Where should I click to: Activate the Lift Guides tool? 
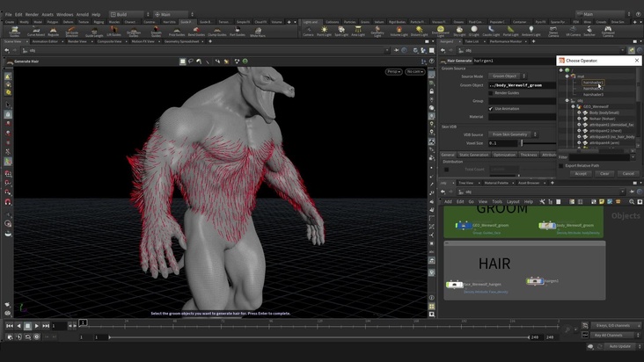pos(113,31)
